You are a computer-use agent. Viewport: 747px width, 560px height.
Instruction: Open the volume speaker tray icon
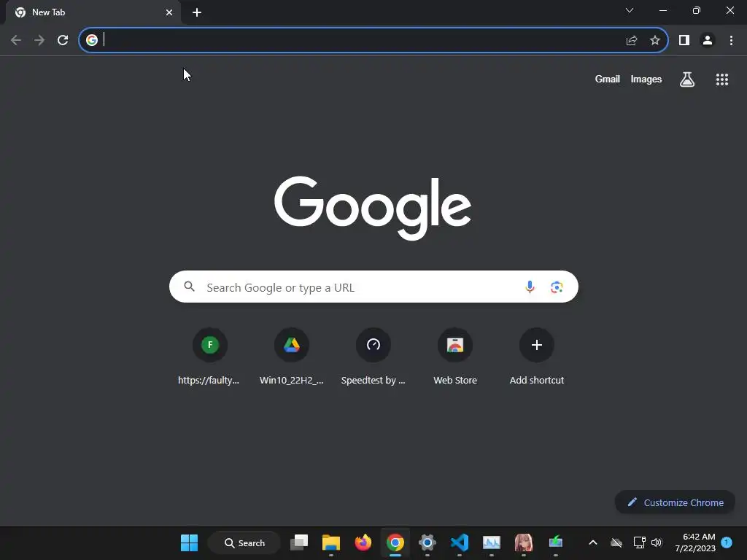click(x=657, y=542)
